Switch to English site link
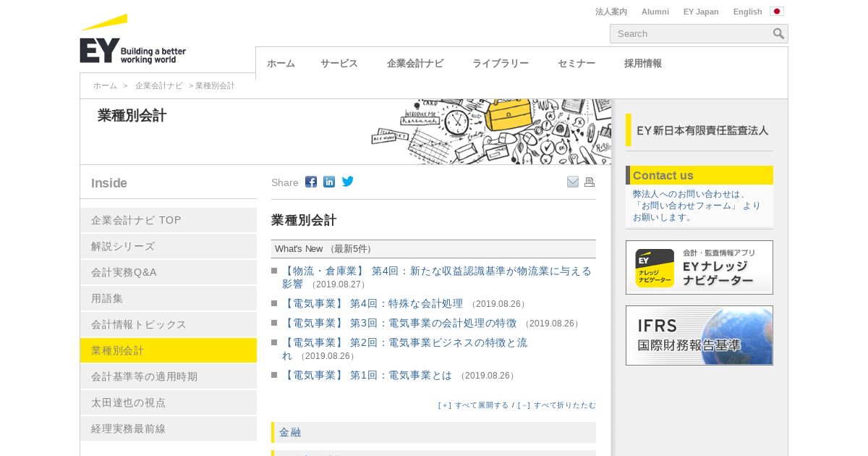Screen dimensions: 868x456 point(747,12)
